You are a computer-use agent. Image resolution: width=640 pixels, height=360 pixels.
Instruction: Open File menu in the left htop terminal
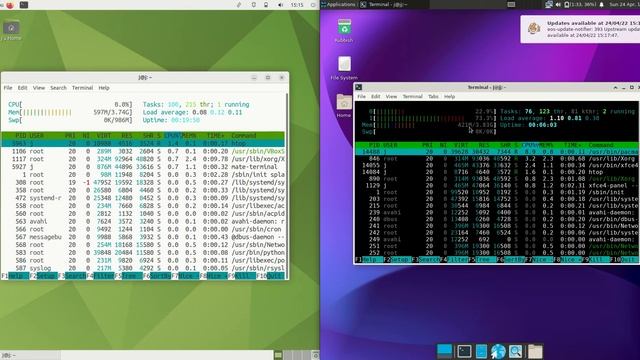(x=8, y=88)
